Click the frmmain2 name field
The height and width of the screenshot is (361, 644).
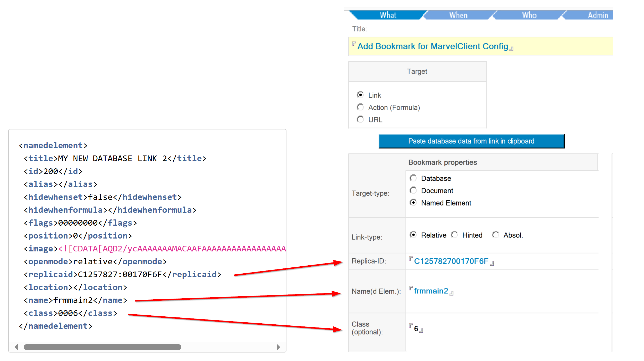(431, 291)
